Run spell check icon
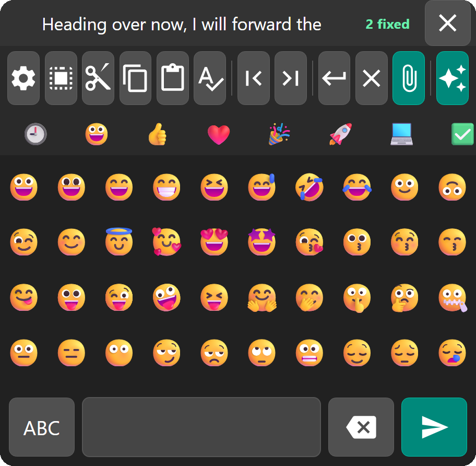Image resolution: width=476 pixels, height=466 pixels. [210, 78]
